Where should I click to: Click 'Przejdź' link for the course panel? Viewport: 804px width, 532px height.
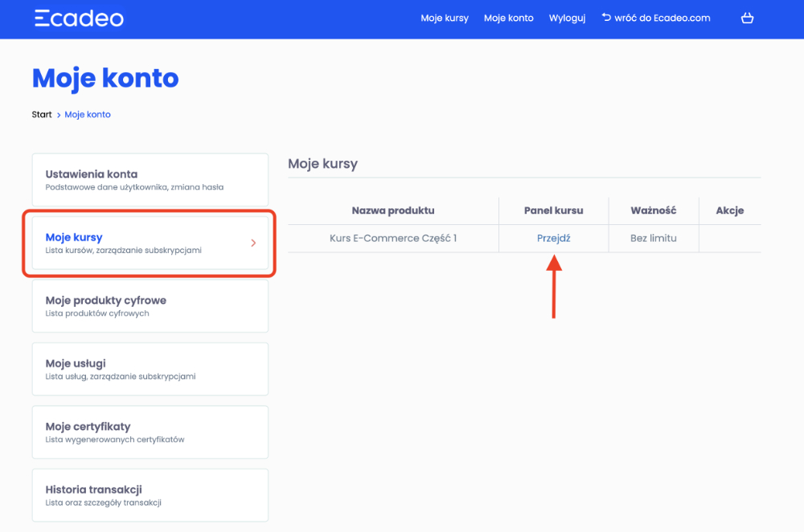pyautogui.click(x=553, y=239)
